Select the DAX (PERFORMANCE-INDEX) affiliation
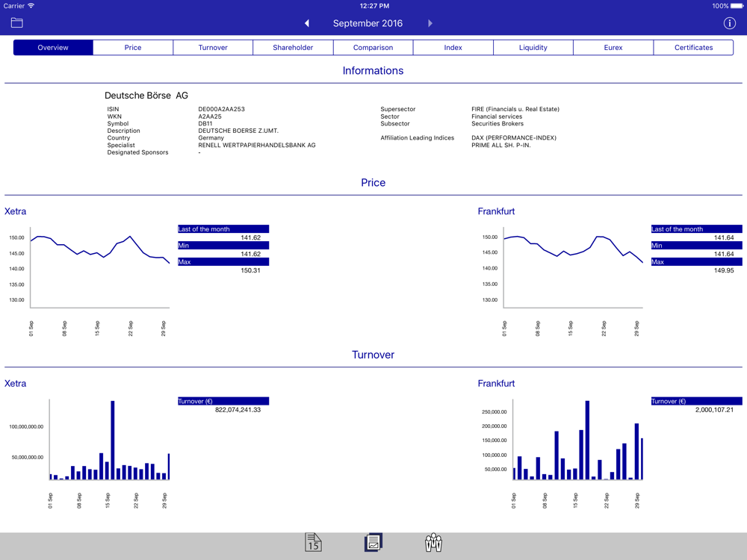Viewport: 747px width, 560px height. 514,137
